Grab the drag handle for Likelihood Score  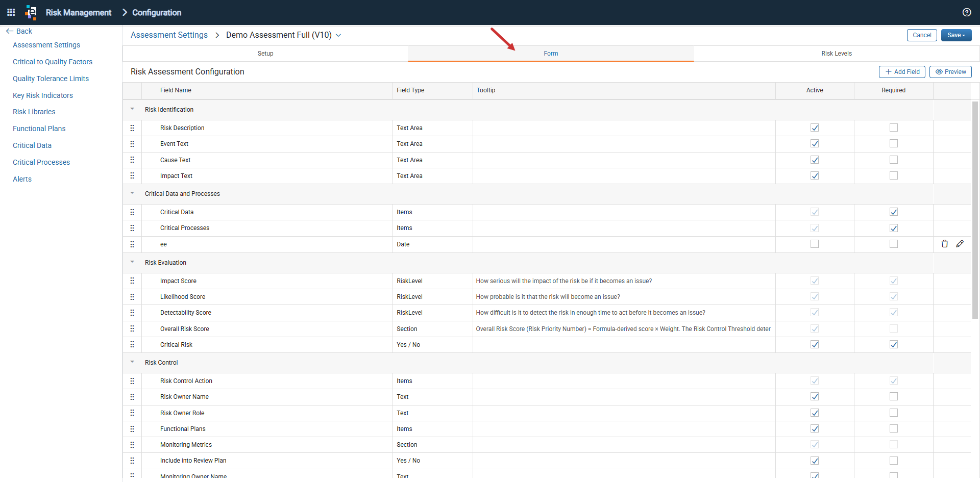point(132,297)
